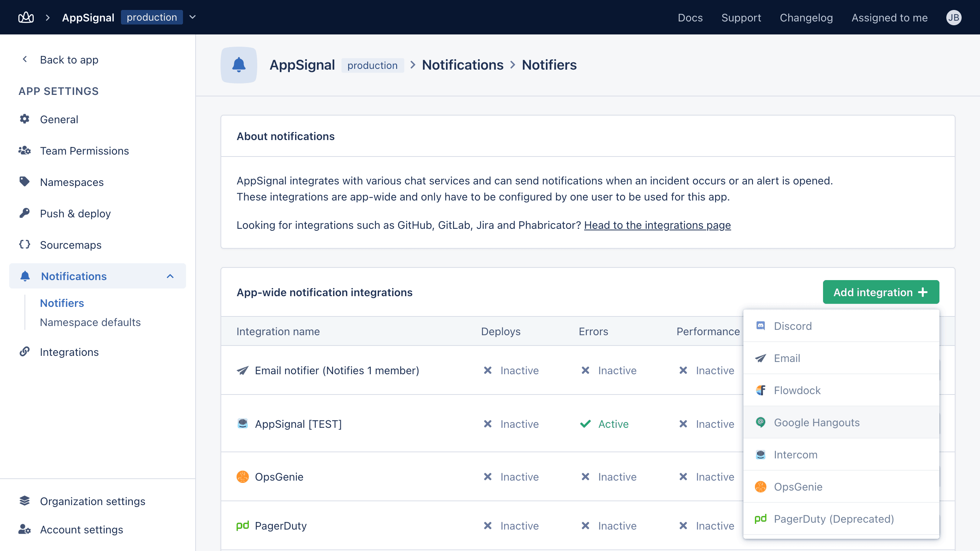Click the Push & deploy key icon

click(x=24, y=213)
